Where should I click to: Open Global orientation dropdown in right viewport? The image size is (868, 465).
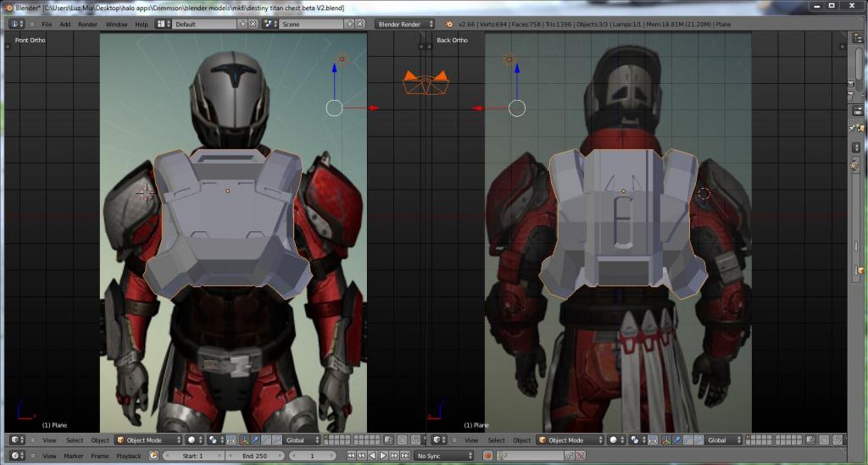721,440
